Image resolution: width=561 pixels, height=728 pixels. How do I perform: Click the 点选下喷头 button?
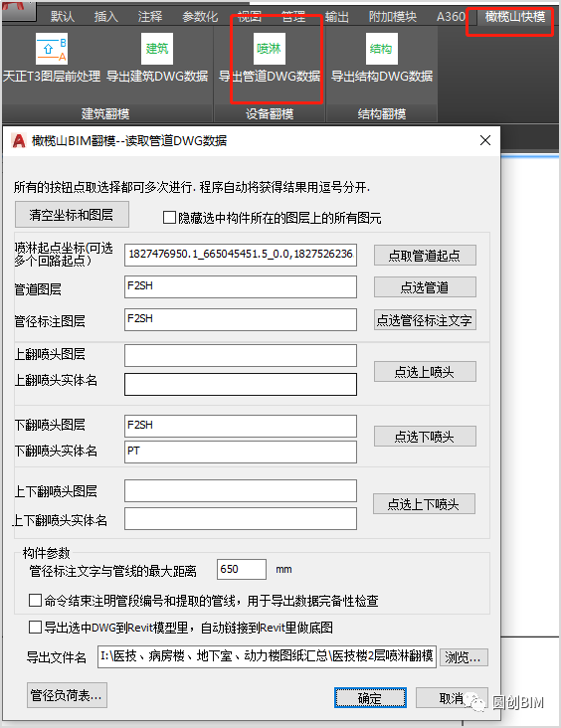pyautogui.click(x=425, y=437)
